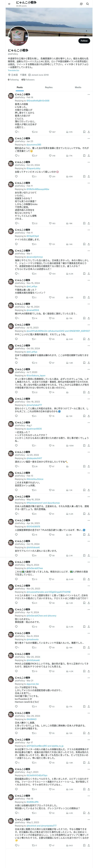This screenshot has width=98, height=868.
Task: Go back using the arrow icon
Action: 9,4
